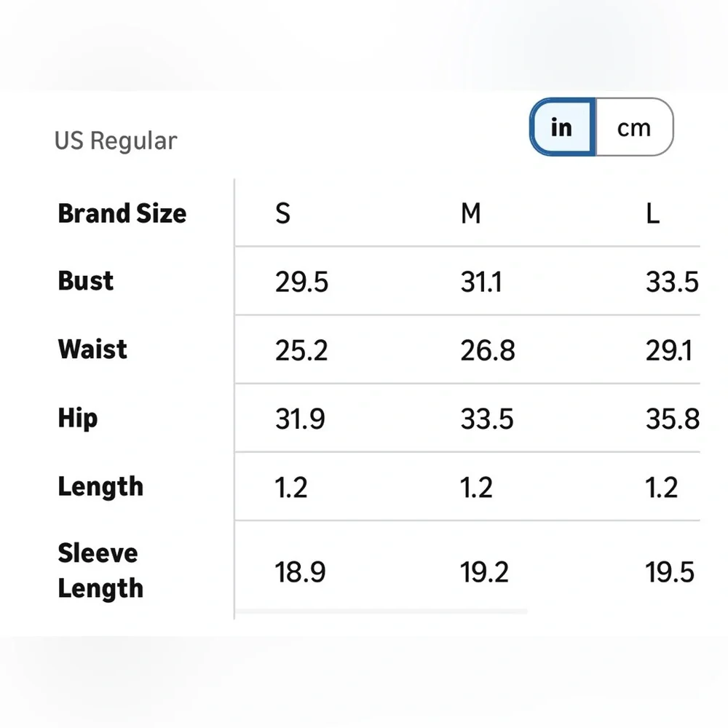This screenshot has width=728, height=728.
Task: Select the L size column header
Action: point(653,213)
